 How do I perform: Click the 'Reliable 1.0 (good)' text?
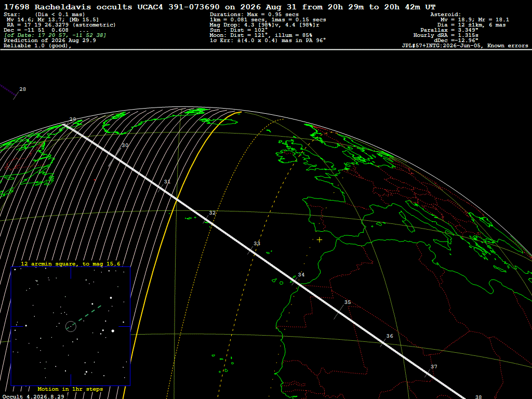37,46
